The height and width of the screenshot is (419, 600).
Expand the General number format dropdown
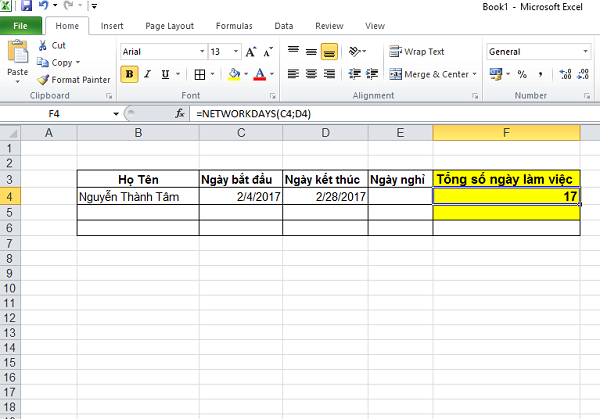[x=592, y=52]
